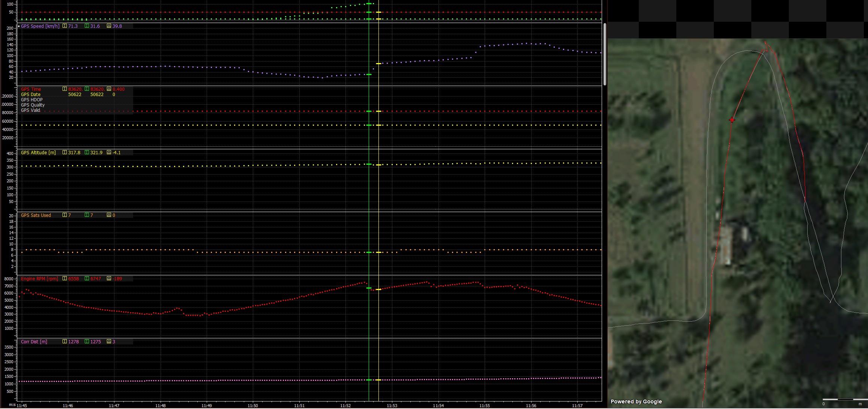Click the yellow cursor value icon on GPS Speed
The image size is (868, 409).
(x=65, y=26)
